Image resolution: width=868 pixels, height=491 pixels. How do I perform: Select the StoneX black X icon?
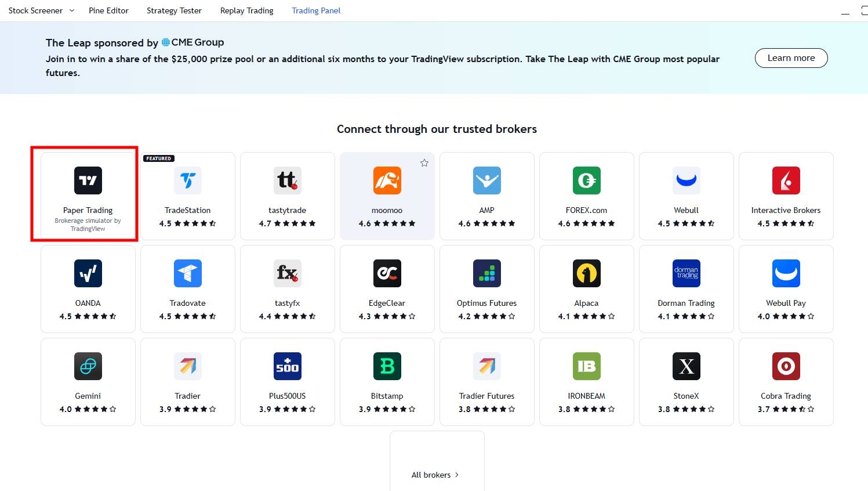pos(687,366)
